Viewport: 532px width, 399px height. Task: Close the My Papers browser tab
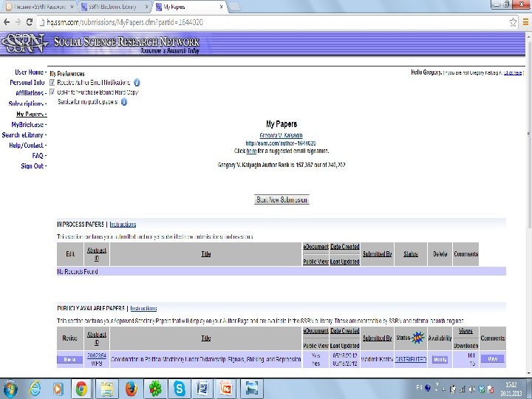click(221, 7)
